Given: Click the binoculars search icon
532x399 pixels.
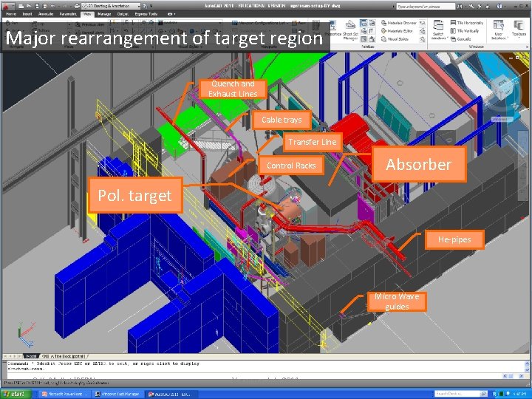Looking at the screenshot, I should [461, 6].
